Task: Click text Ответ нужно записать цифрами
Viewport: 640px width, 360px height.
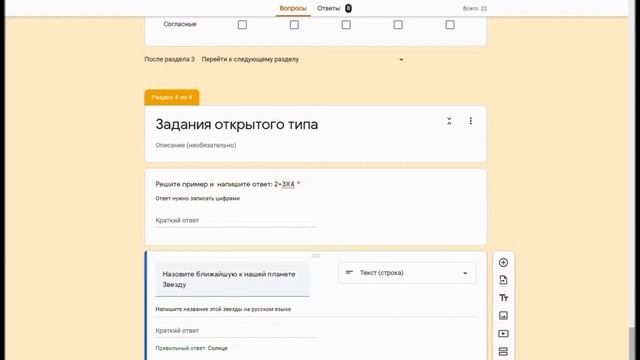Action: coord(198,198)
